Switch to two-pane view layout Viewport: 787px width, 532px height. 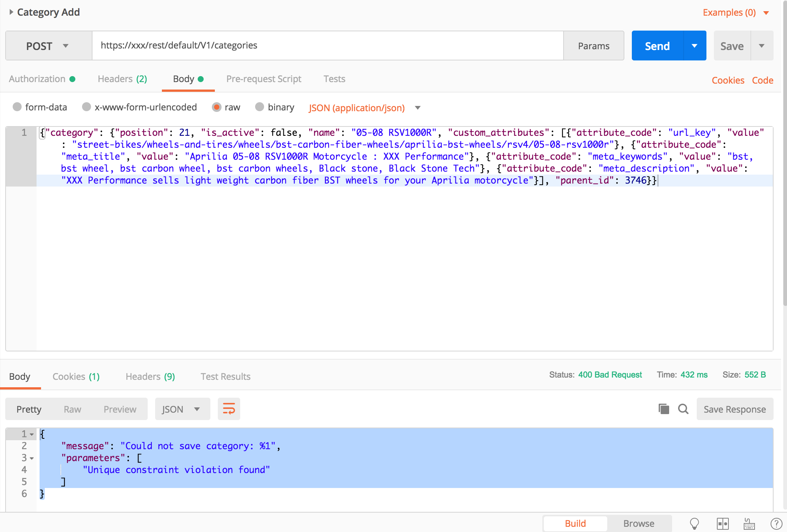click(723, 523)
